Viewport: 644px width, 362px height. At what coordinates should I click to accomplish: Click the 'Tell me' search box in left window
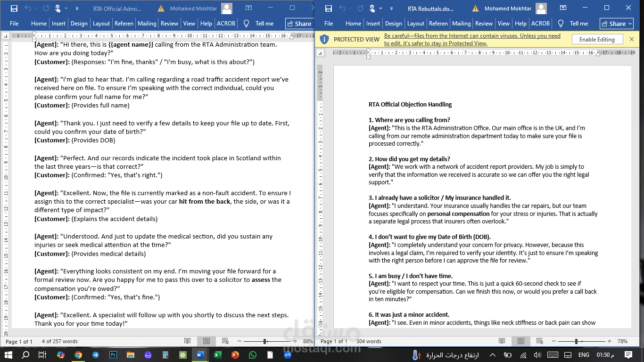pyautogui.click(x=264, y=24)
